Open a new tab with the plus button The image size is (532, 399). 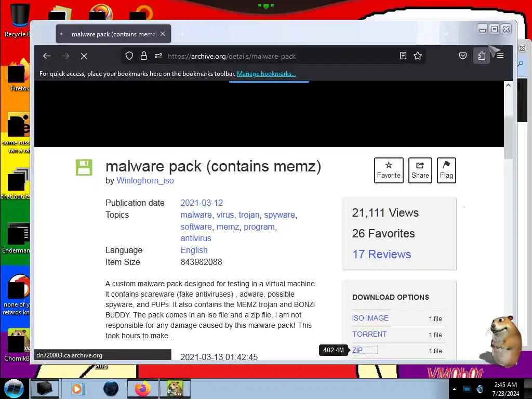pyautogui.click(x=182, y=34)
